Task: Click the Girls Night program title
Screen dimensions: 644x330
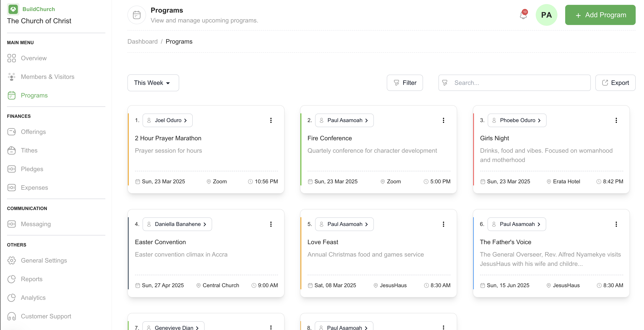Action: coord(494,138)
